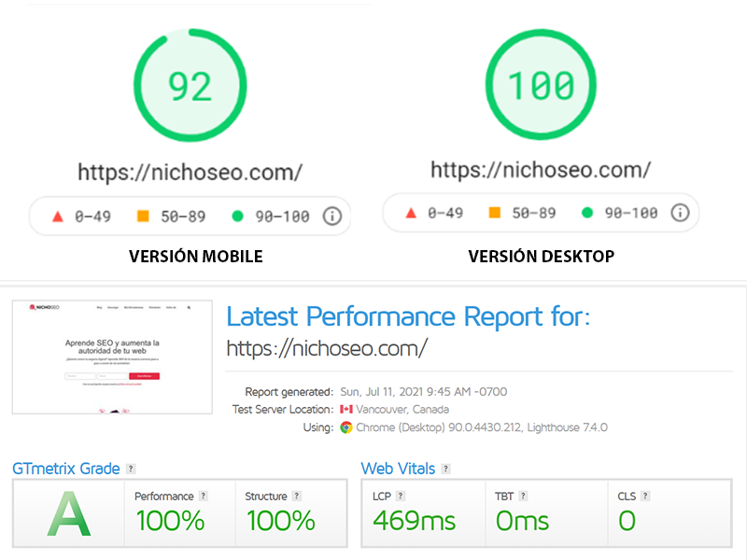This screenshot has width=747, height=560.
Task: Click the info icon in the mobile score legend
Action: tap(331, 217)
